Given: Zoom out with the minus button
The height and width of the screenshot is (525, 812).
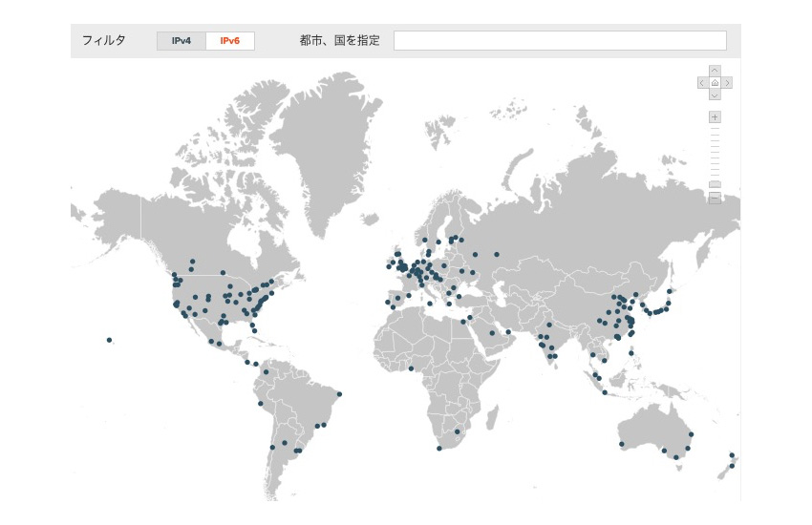Looking at the screenshot, I should pos(715,198).
